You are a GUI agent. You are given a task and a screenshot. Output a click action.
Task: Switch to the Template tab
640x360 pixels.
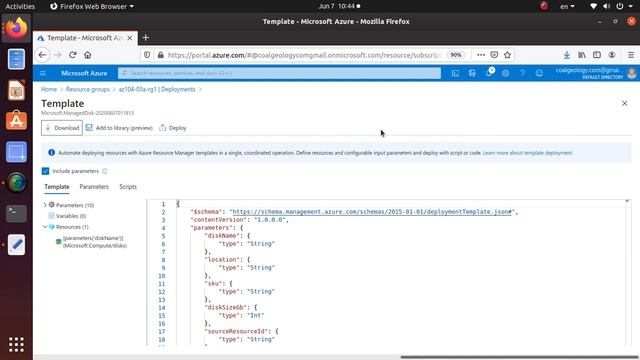(x=57, y=187)
